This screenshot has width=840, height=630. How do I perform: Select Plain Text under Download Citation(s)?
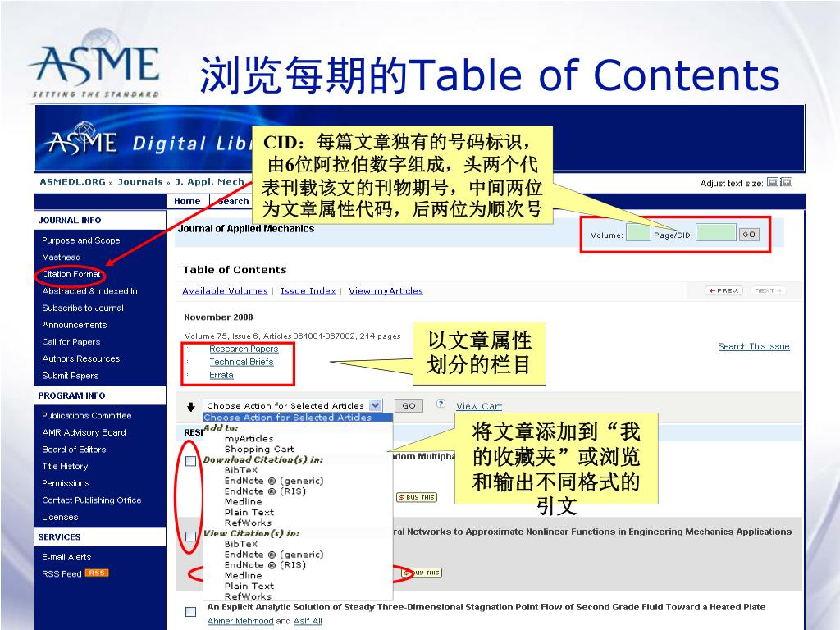coord(249,512)
